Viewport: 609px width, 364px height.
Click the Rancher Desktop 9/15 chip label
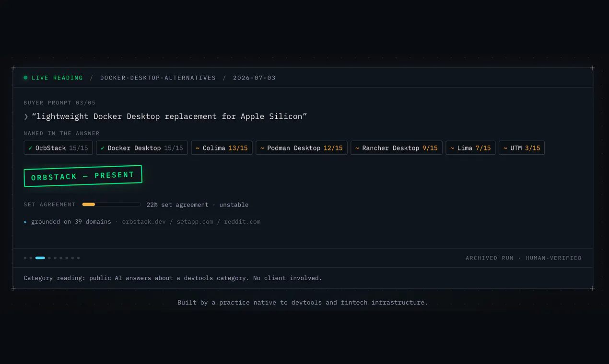click(x=397, y=148)
